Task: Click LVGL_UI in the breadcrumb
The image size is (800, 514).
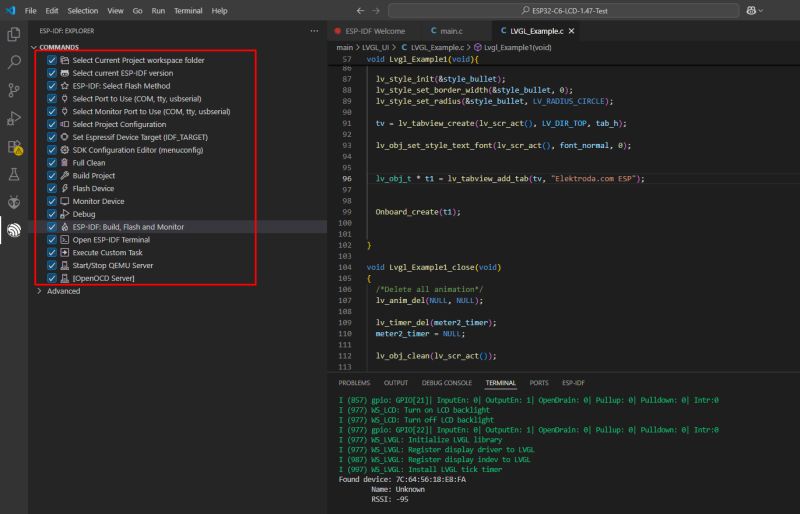Action: (376, 47)
